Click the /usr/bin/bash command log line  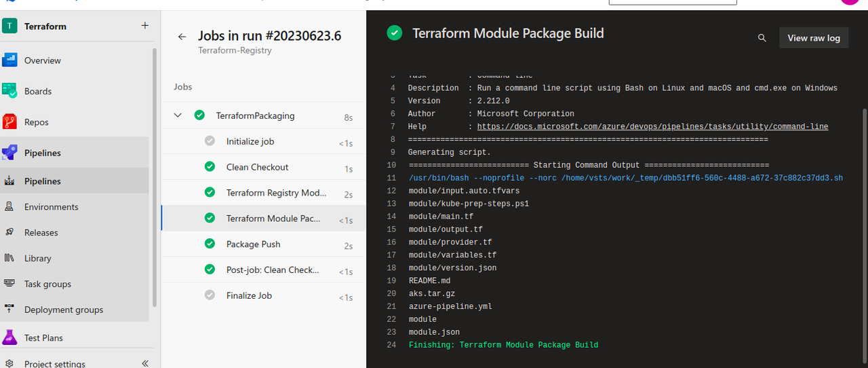(x=625, y=178)
